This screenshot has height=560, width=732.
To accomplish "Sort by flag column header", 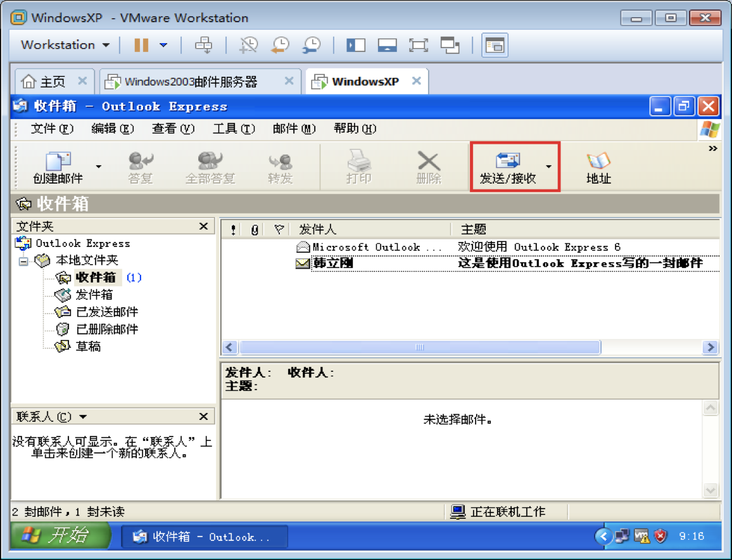I will [279, 229].
